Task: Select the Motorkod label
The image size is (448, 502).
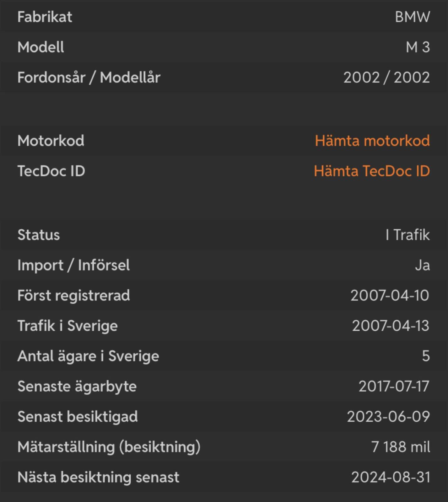Action: click(51, 141)
